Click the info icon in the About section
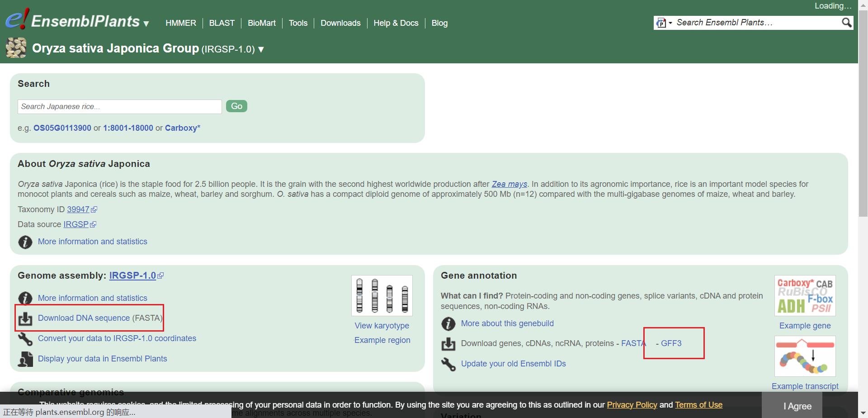The height and width of the screenshot is (418, 868). click(25, 242)
